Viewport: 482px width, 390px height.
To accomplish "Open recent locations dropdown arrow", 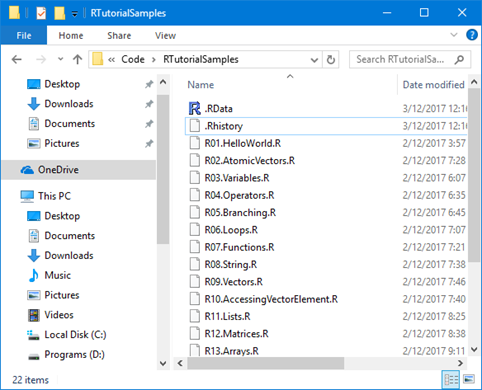I will (x=60, y=59).
